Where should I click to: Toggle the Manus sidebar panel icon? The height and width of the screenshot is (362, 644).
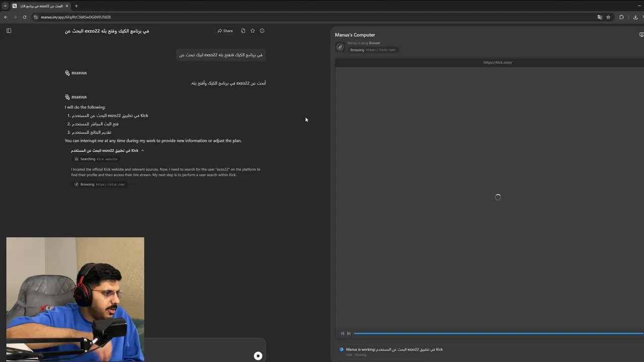[x=9, y=31]
